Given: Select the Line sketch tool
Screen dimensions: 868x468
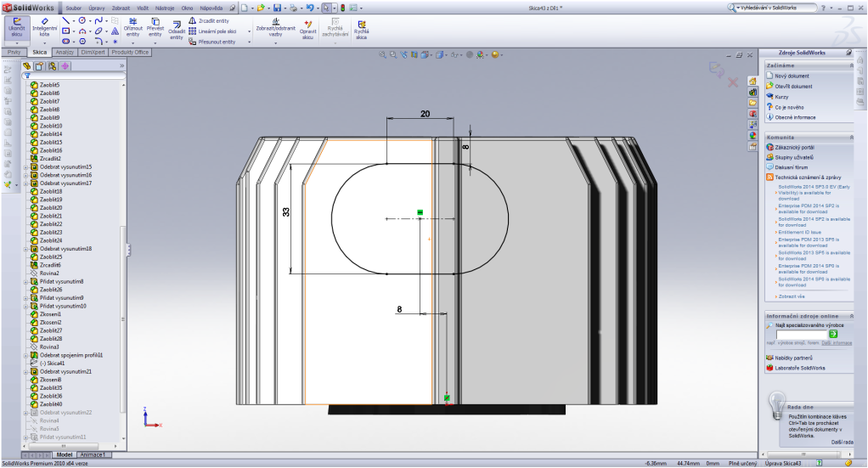Looking at the screenshot, I should [66, 20].
